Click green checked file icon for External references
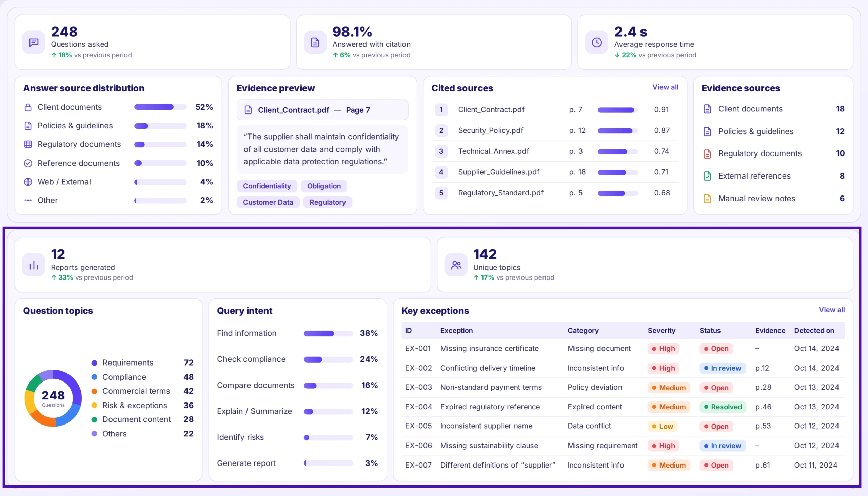The height and width of the screenshot is (496, 868). pos(707,176)
